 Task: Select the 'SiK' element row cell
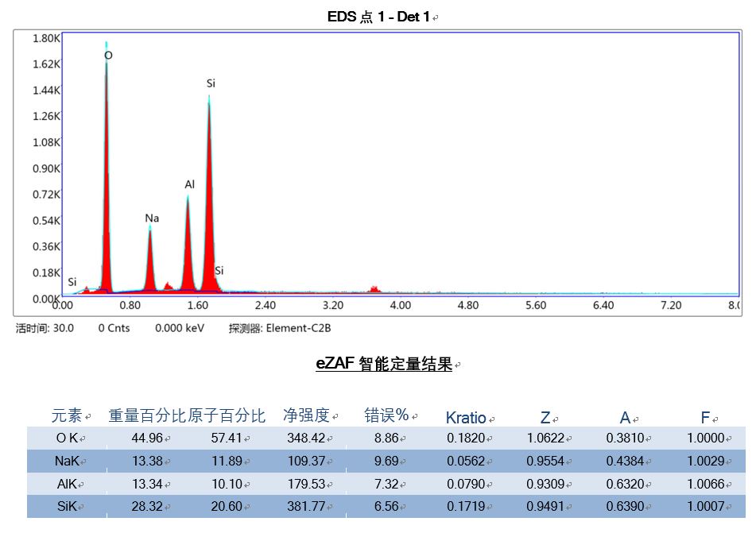pos(67,507)
